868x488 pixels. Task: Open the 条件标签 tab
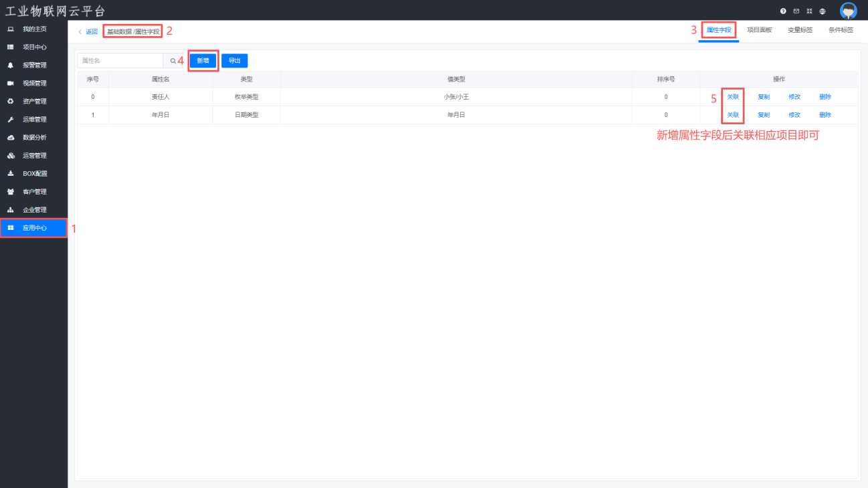[841, 30]
